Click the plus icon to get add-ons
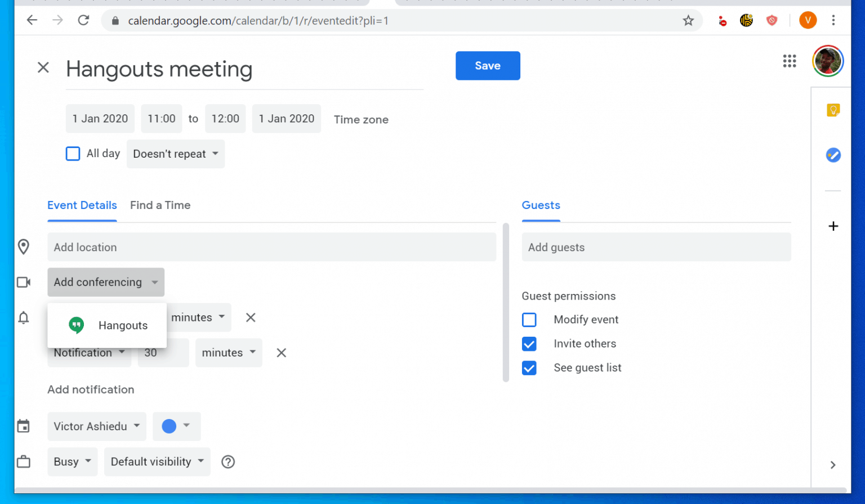This screenshot has height=504, width=865. pos(833,226)
